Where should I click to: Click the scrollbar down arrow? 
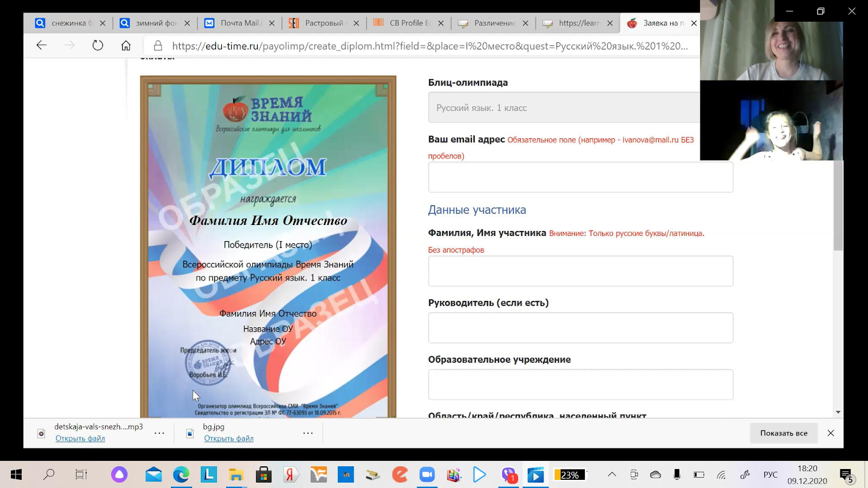coord(838,412)
